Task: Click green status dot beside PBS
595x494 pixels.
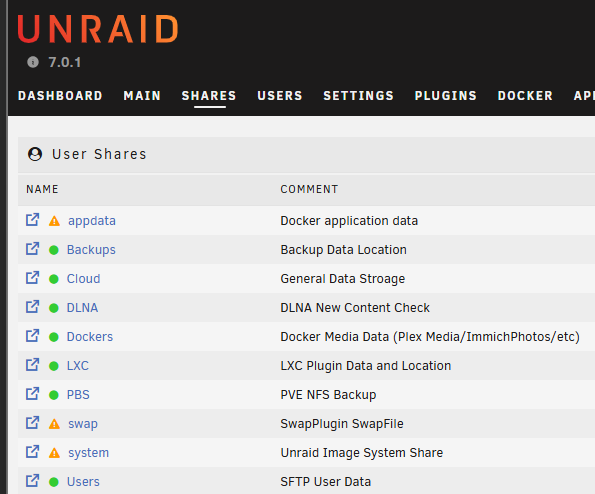Action: [x=54, y=395]
